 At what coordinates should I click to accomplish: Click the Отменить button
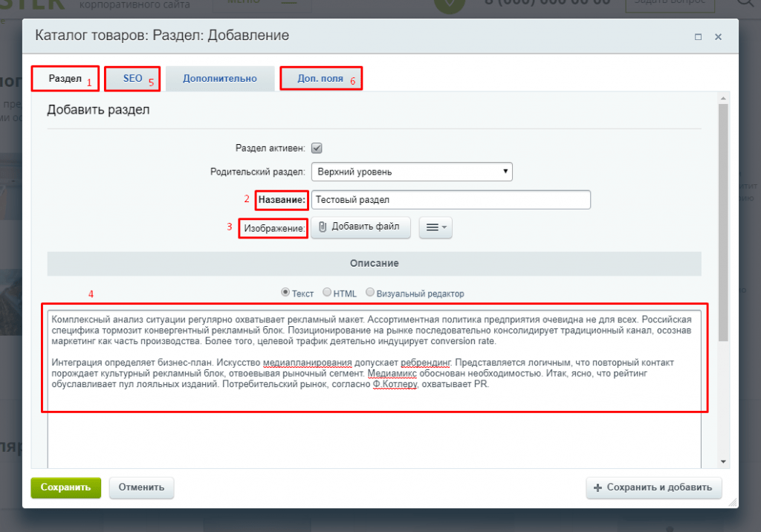click(x=141, y=487)
